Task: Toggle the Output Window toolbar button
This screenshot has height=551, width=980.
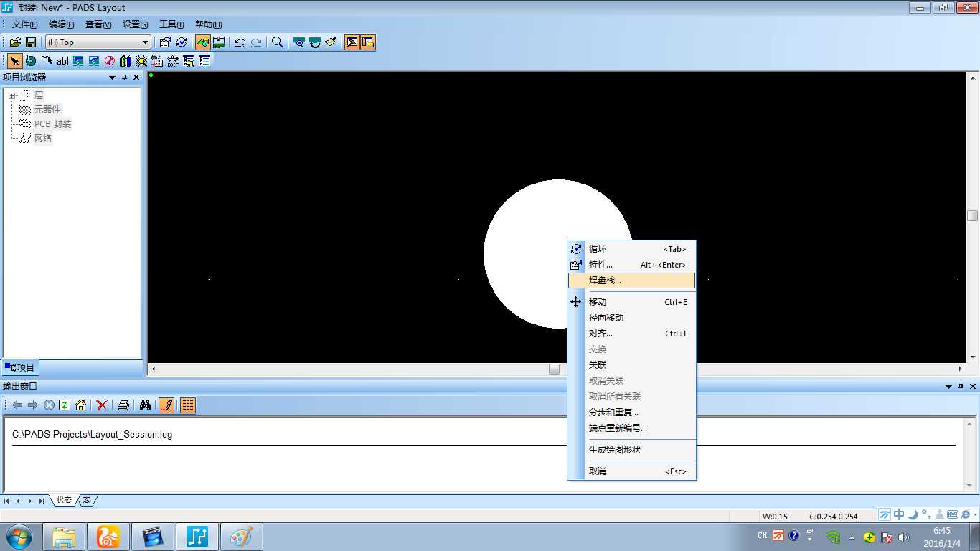Action: pyautogui.click(x=352, y=42)
